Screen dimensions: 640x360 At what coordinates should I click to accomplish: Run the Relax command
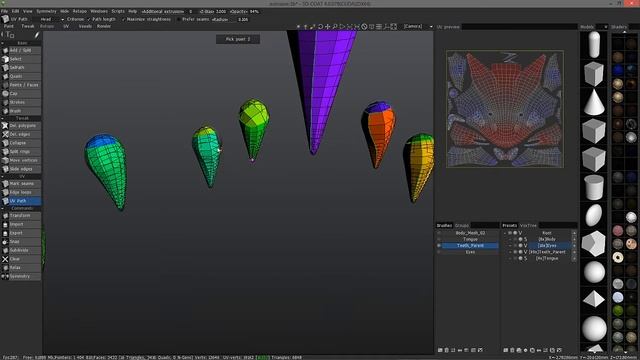(x=21, y=267)
